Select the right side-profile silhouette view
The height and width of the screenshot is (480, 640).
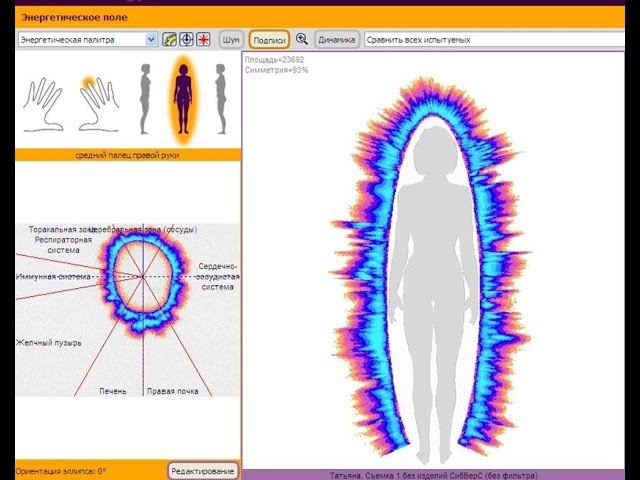[x=220, y=99]
